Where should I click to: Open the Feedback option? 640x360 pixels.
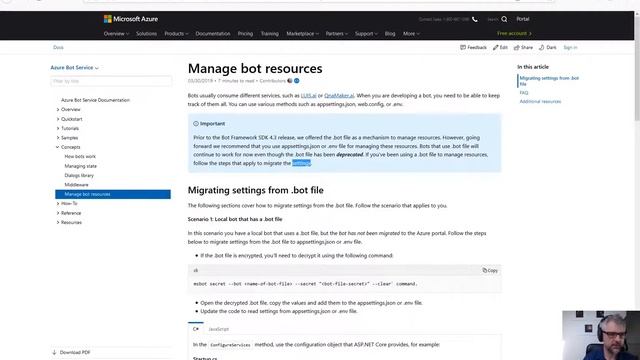coord(473,47)
